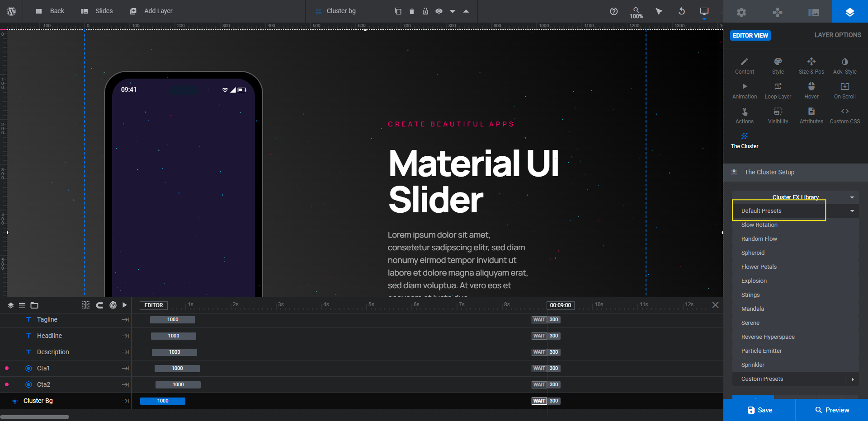This screenshot has width=868, height=421.
Task: Click the timeline horizontal scrollbar
Action: (35, 417)
